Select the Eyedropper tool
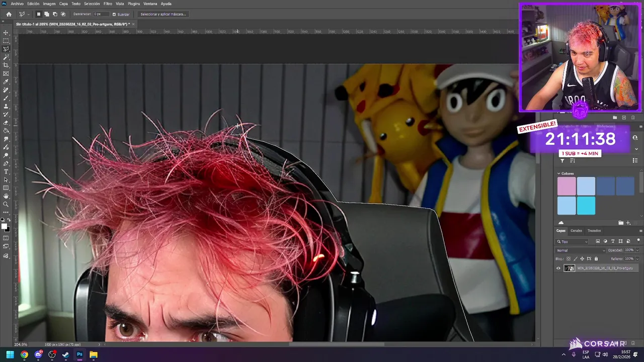 (6, 82)
